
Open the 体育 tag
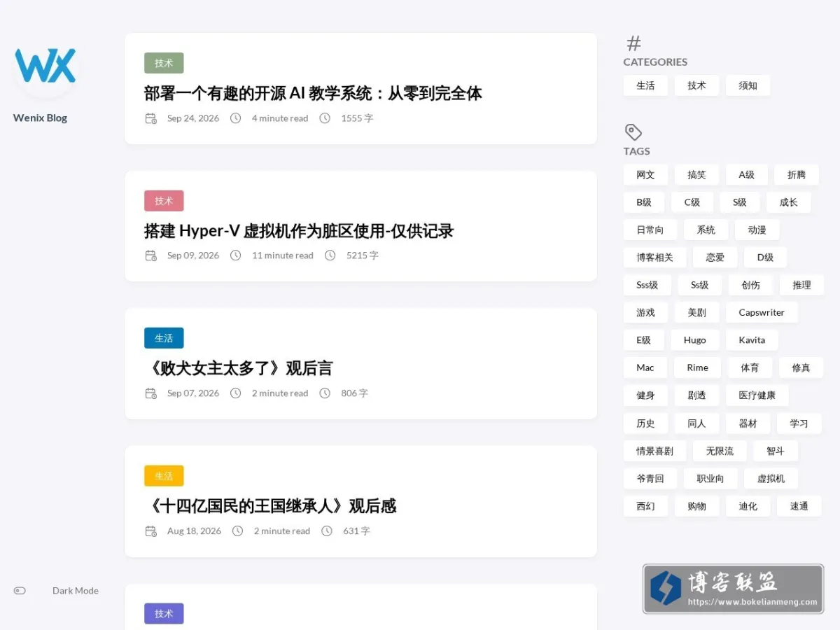point(750,367)
